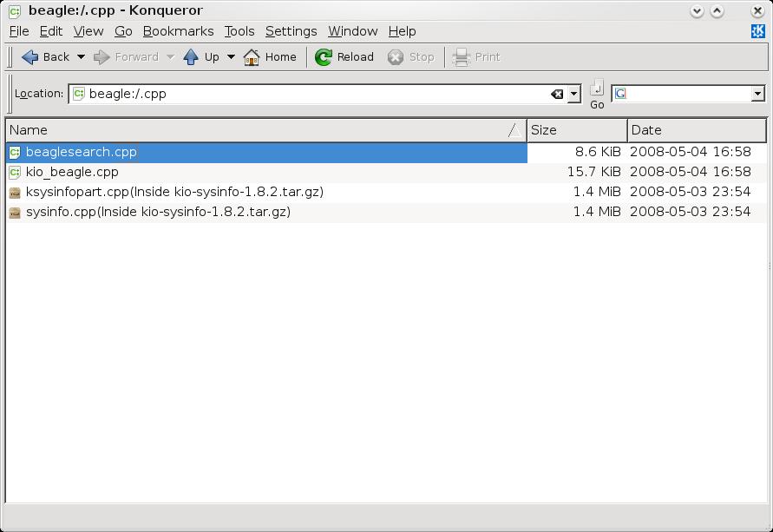This screenshot has height=532, width=773.
Task: Maximize the Konqueror window
Action: coord(717,10)
